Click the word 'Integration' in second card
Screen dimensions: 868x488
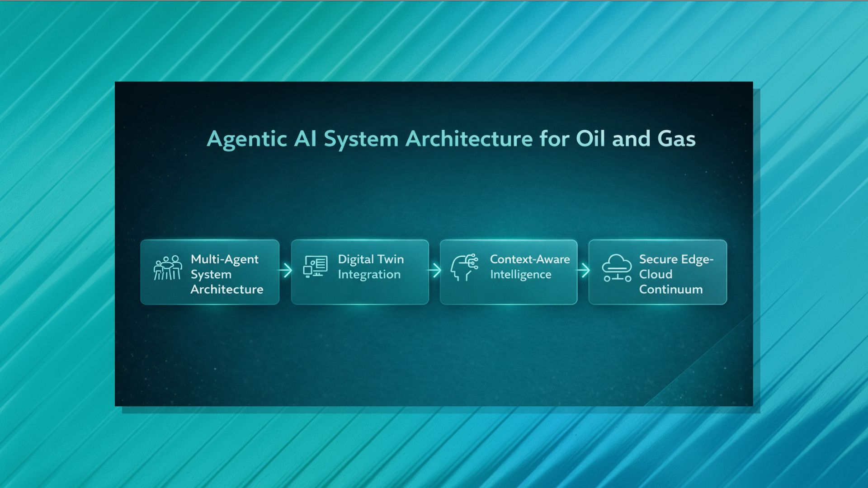click(x=369, y=275)
